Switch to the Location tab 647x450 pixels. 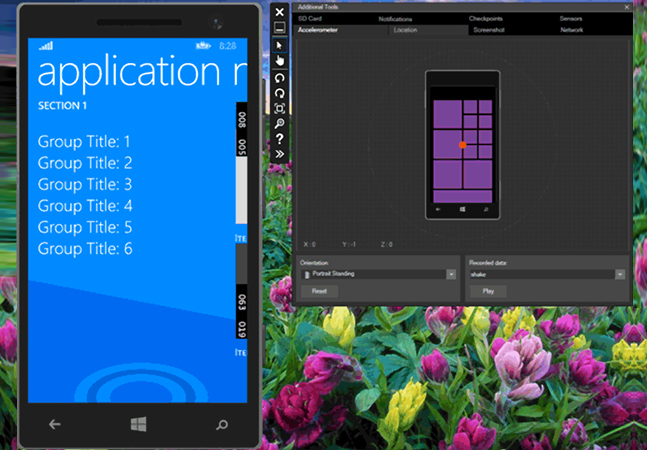428,30
